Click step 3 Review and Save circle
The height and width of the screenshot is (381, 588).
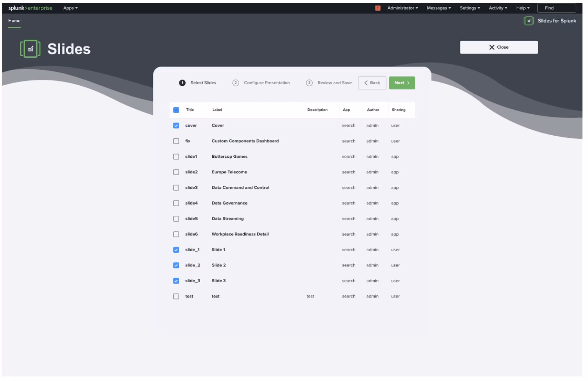tap(309, 83)
